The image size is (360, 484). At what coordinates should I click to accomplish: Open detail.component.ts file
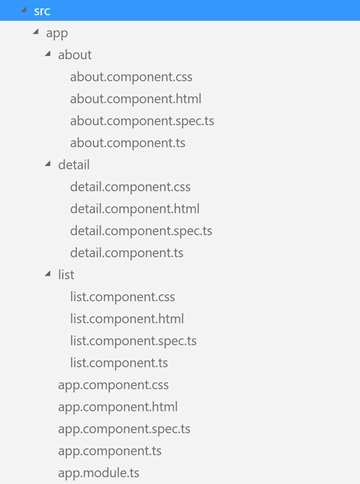click(127, 253)
